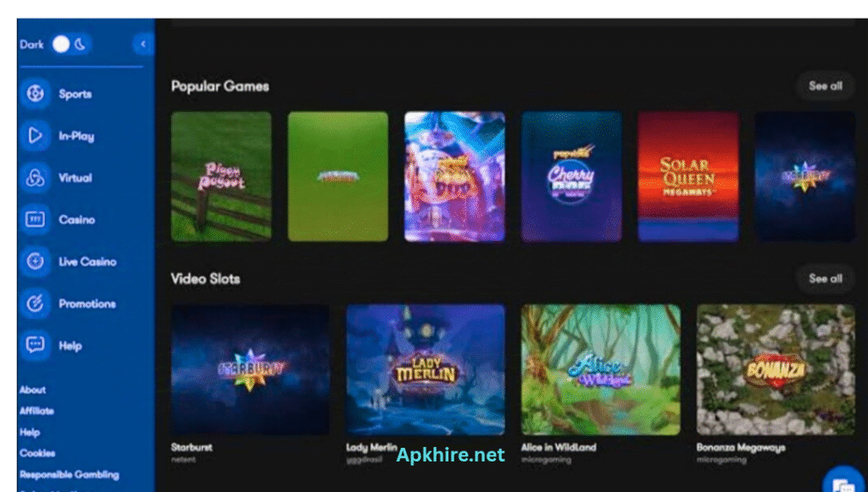
Task: Open the colorful purple game tile in Popular Games
Action: (x=454, y=176)
